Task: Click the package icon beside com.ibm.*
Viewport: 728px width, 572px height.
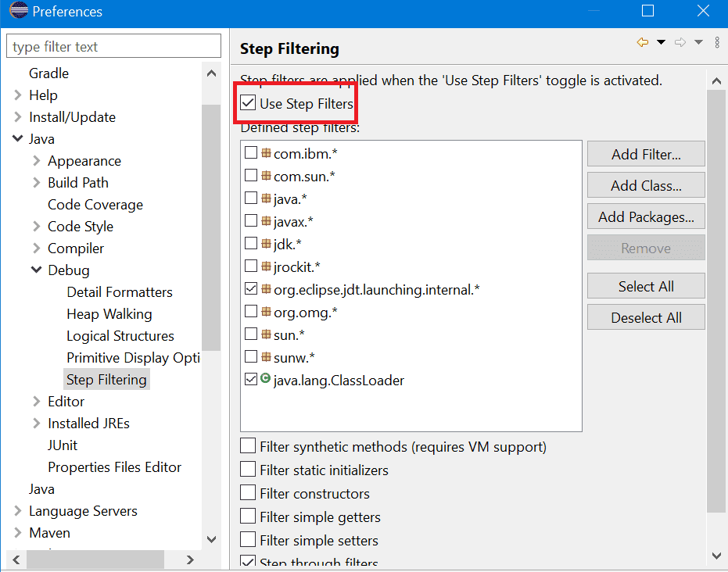Action: coord(266,154)
